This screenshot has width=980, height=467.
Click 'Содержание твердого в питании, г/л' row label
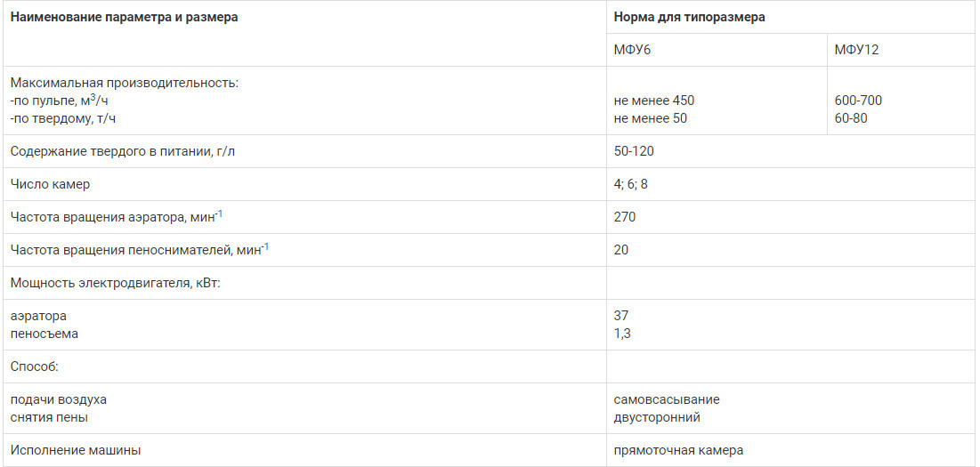click(x=123, y=152)
